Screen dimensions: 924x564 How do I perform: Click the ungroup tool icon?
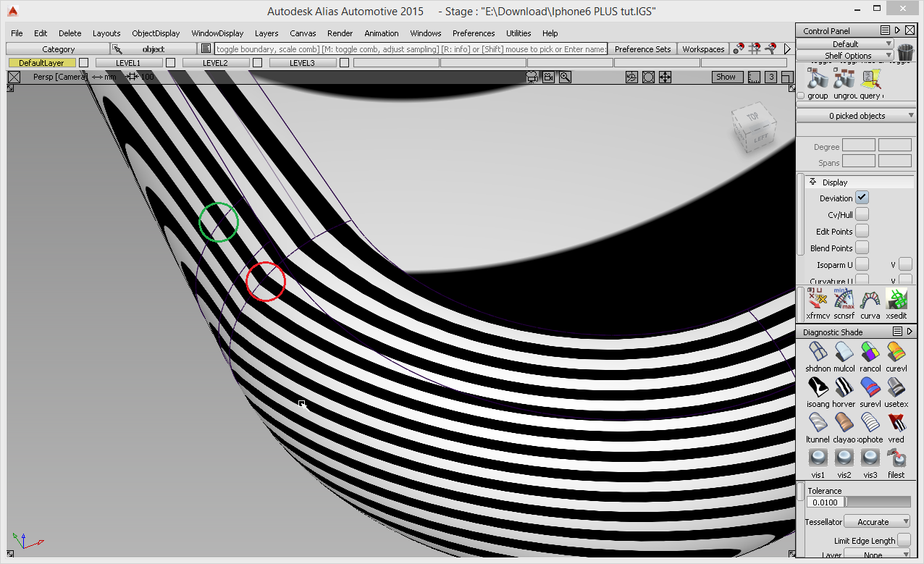844,80
